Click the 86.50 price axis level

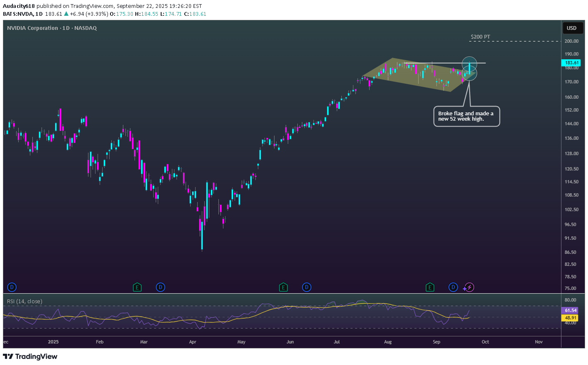pos(570,252)
